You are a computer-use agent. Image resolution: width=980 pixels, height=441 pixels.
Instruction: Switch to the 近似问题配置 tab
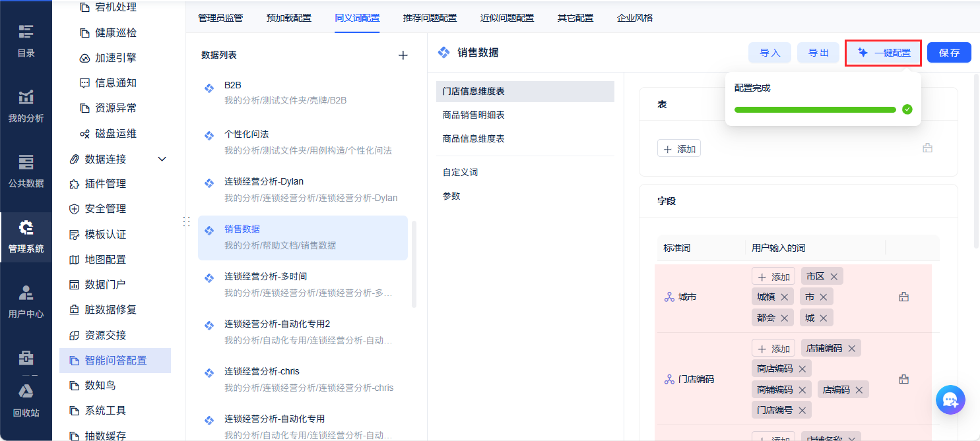tap(507, 18)
